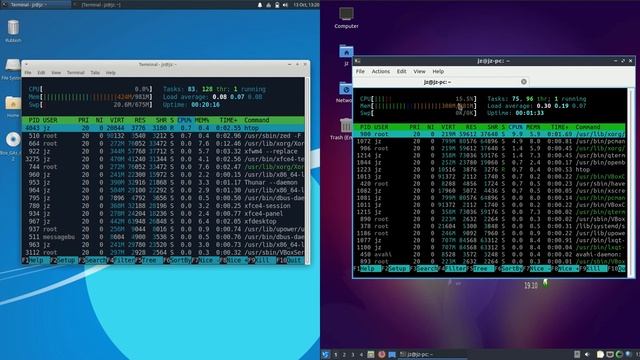This screenshot has width=640, height=360.
Task: Click the notification bell in Xfce panel
Action: tap(260, 5)
